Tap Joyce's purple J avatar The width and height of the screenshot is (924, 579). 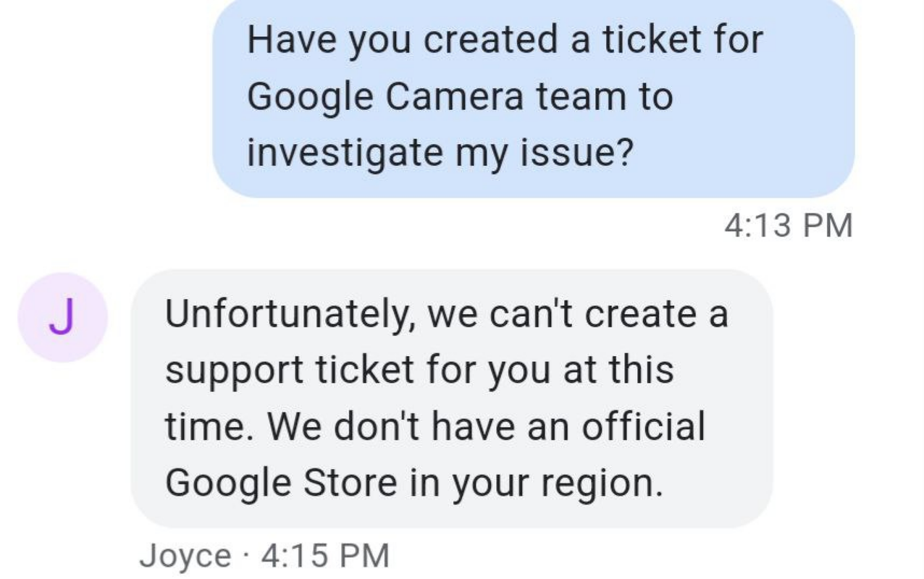coord(63,318)
